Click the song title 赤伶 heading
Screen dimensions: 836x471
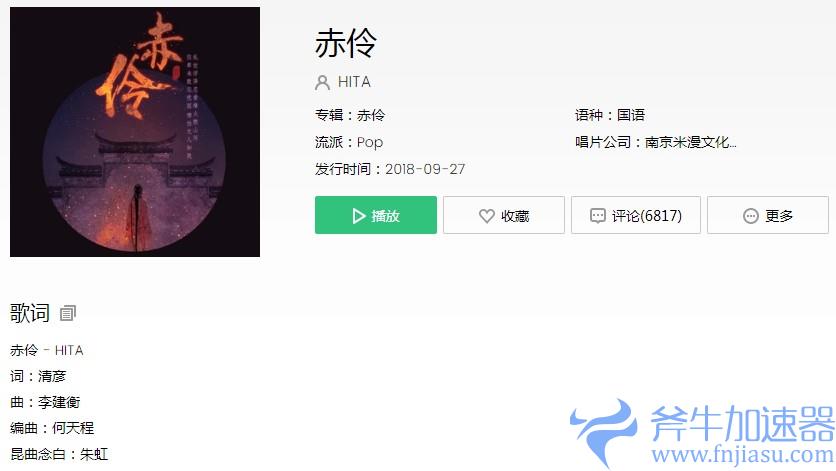(345, 43)
